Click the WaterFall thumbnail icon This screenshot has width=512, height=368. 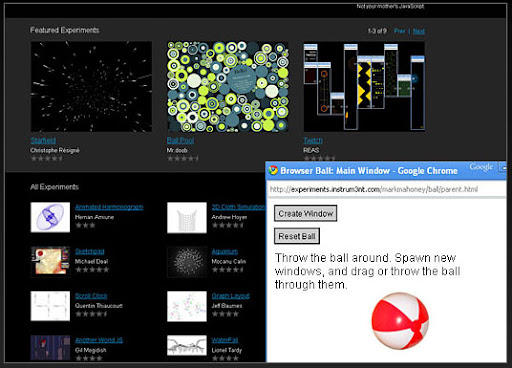[x=187, y=346]
